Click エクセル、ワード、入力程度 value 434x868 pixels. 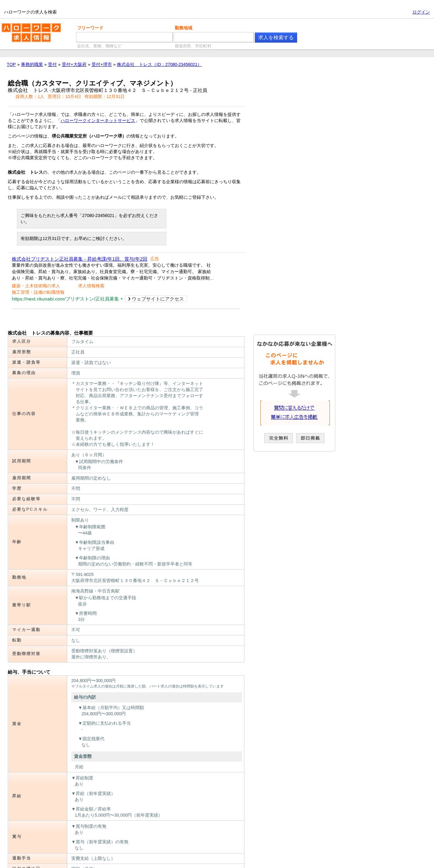[100, 510]
